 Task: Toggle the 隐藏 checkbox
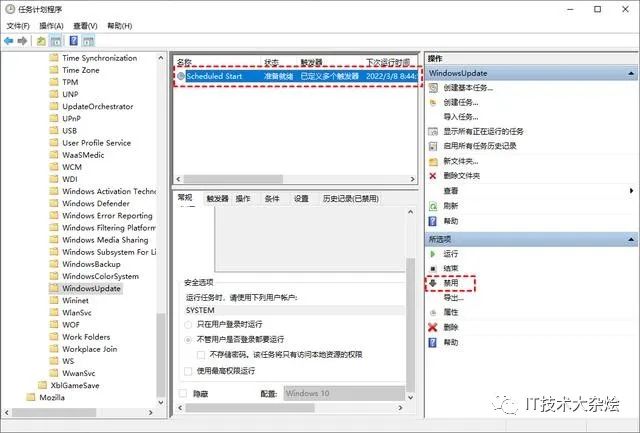click(x=183, y=393)
